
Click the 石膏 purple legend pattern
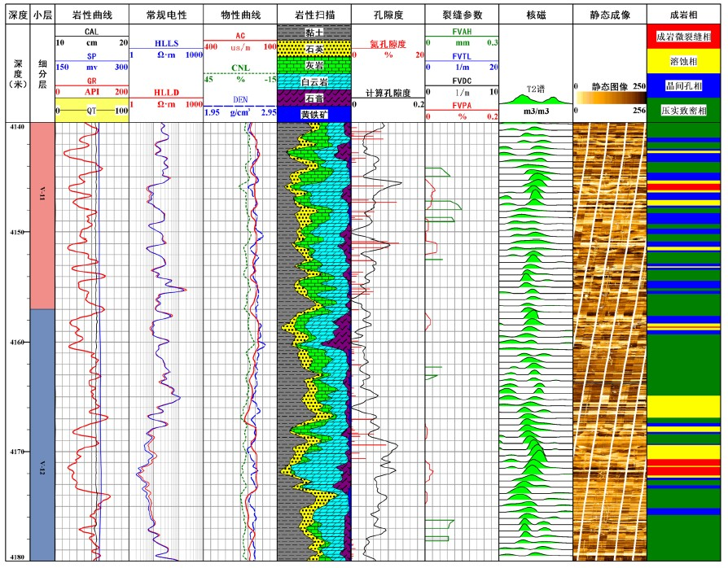[314, 98]
